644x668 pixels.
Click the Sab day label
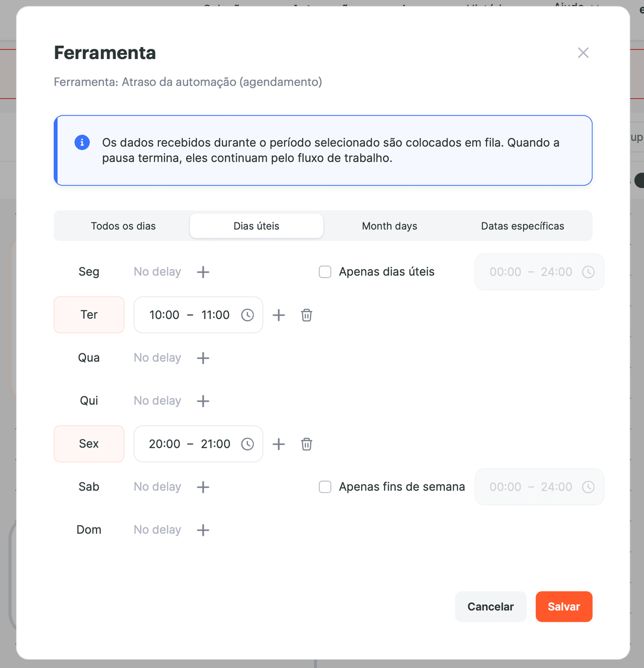(x=89, y=487)
